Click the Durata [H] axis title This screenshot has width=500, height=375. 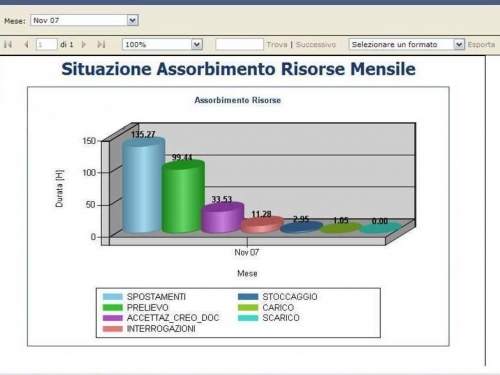click(x=59, y=188)
